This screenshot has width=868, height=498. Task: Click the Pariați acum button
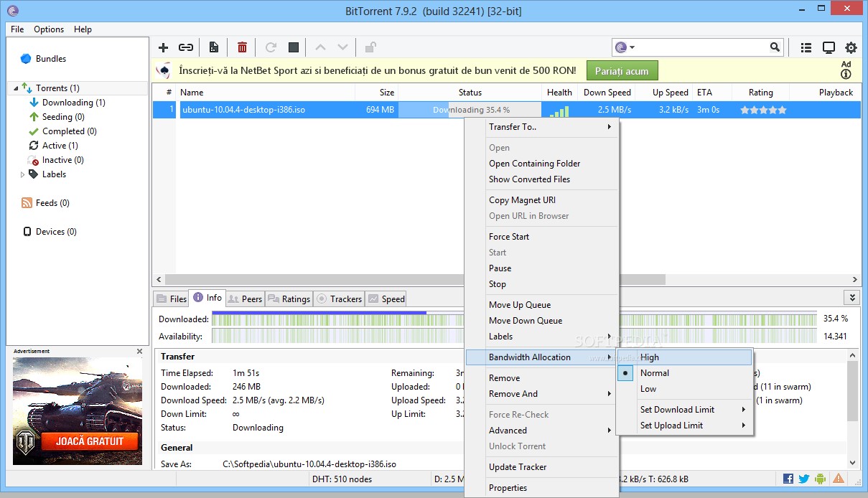coord(622,71)
